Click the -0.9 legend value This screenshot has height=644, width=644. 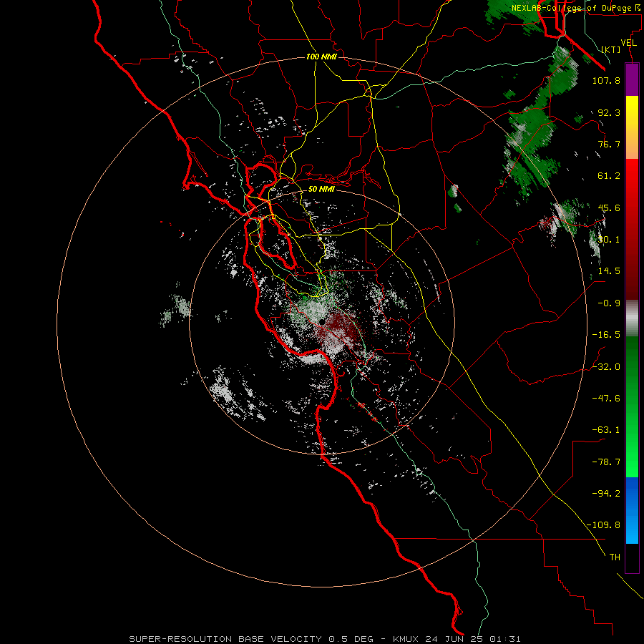tap(609, 303)
